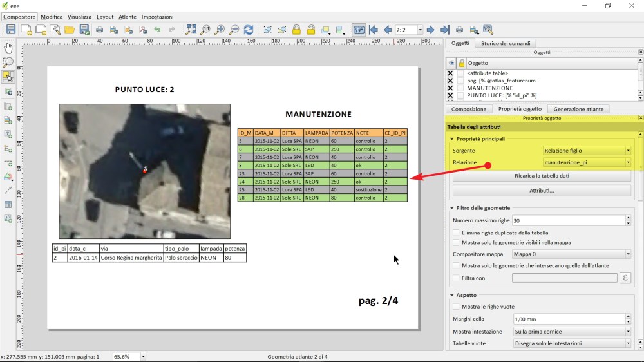Click the Lock selected items padlock icon
The width and height of the screenshot is (644, 362).
(296, 30)
